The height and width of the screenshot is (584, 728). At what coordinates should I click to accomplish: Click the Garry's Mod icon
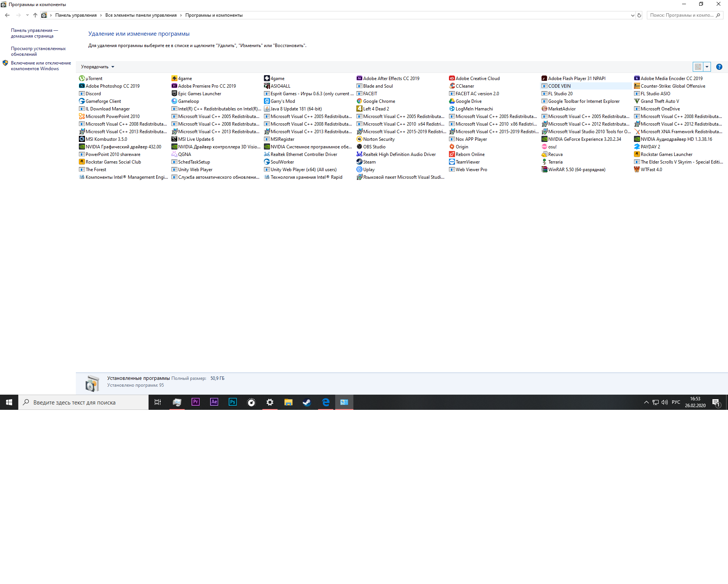(x=267, y=101)
